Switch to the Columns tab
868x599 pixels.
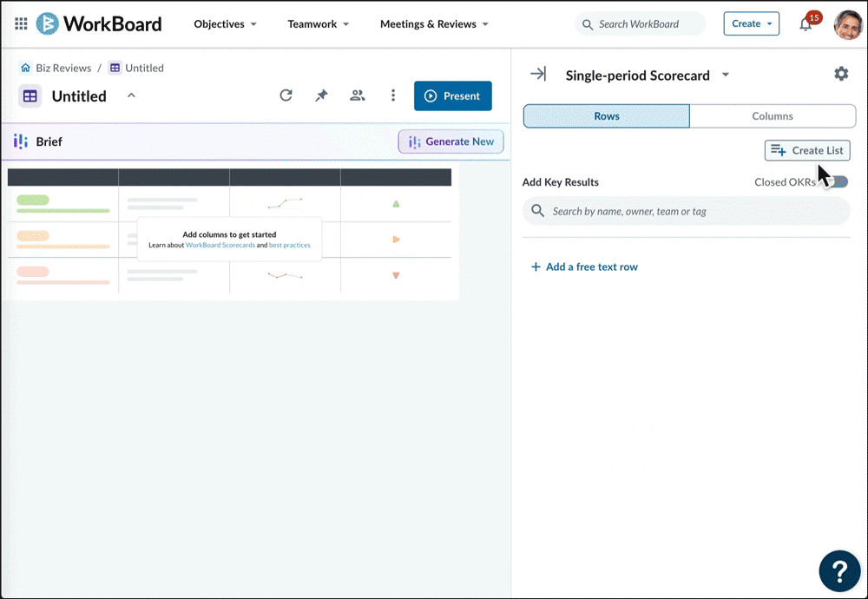[773, 116]
